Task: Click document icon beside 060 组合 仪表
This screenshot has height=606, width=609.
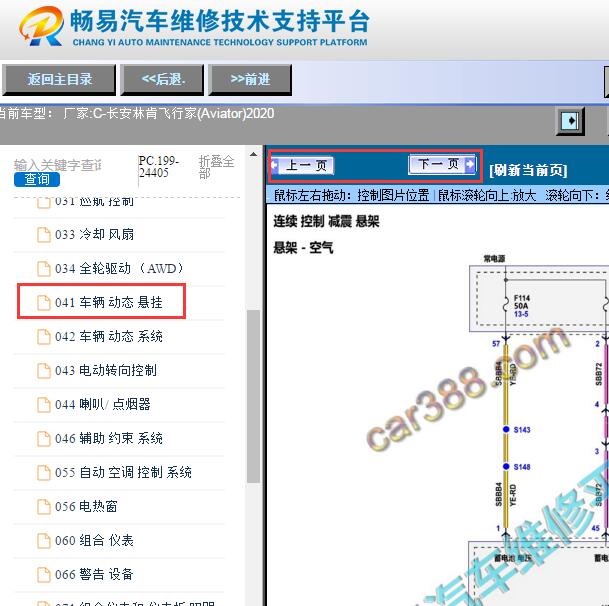Action: coord(44,541)
